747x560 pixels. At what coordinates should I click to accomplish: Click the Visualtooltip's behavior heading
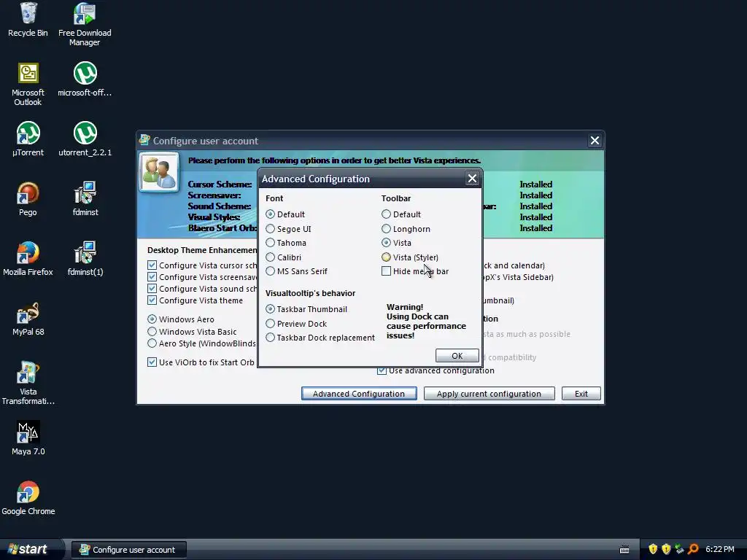[310, 293]
